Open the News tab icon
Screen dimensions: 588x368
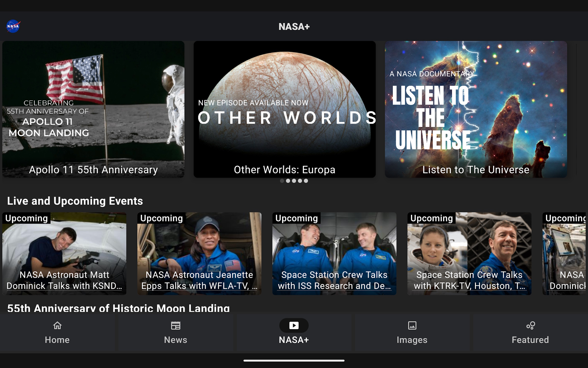(176, 325)
